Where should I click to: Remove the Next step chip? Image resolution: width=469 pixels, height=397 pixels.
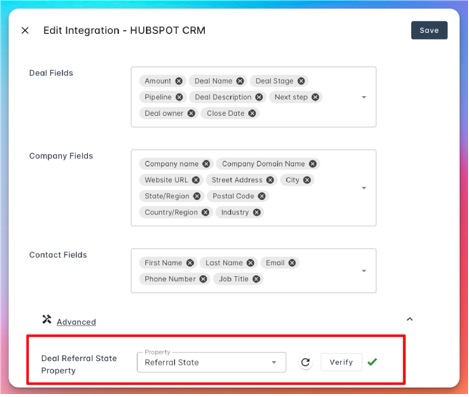(315, 97)
